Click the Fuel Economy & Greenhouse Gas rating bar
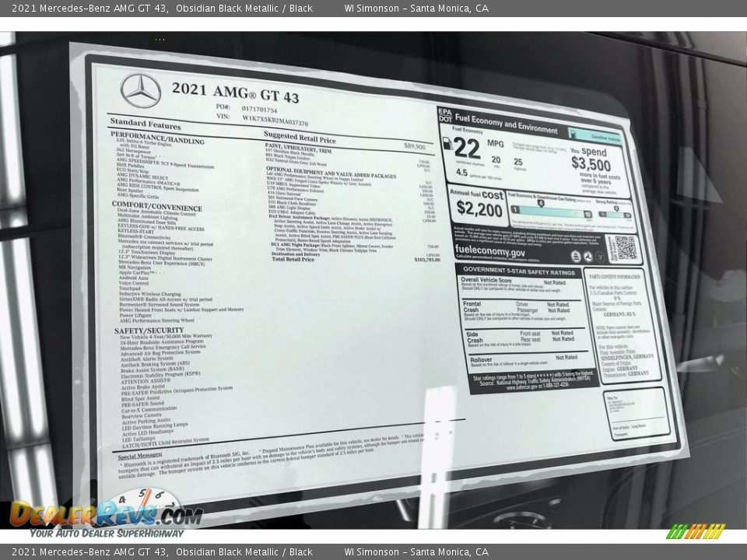Viewport: 747px width, 560px height. (x=551, y=212)
